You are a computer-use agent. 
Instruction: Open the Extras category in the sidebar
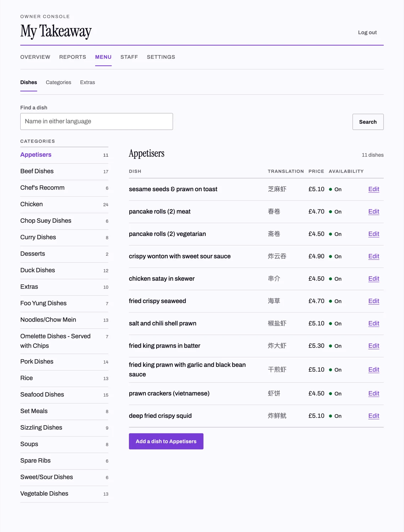[64, 287]
